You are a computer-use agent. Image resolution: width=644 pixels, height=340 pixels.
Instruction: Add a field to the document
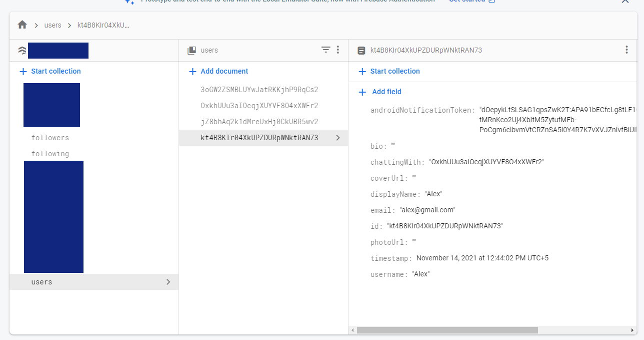[x=380, y=92]
